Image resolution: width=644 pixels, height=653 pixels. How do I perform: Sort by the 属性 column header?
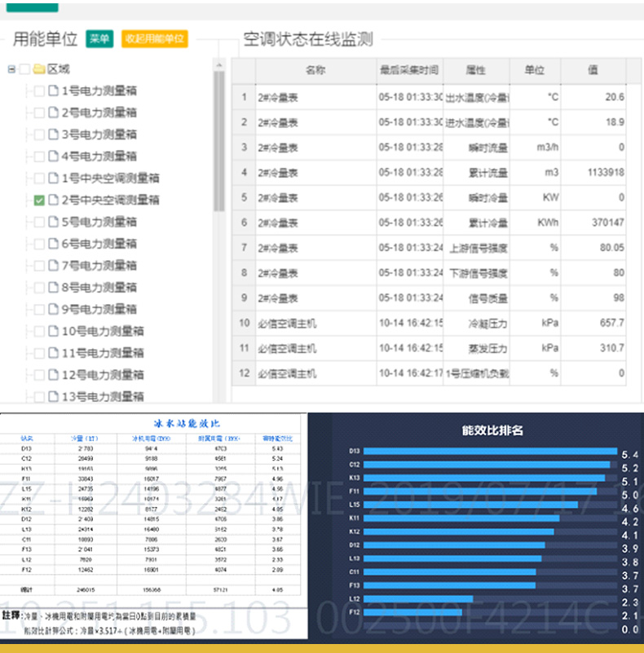tap(476, 70)
